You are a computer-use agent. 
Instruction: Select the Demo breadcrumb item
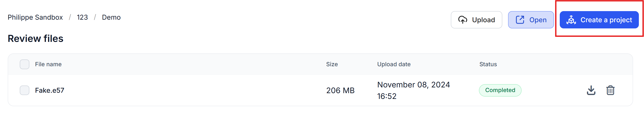coord(111,18)
